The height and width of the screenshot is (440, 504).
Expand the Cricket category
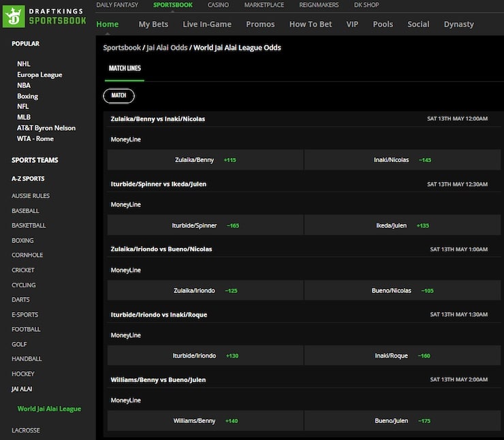[23, 270]
